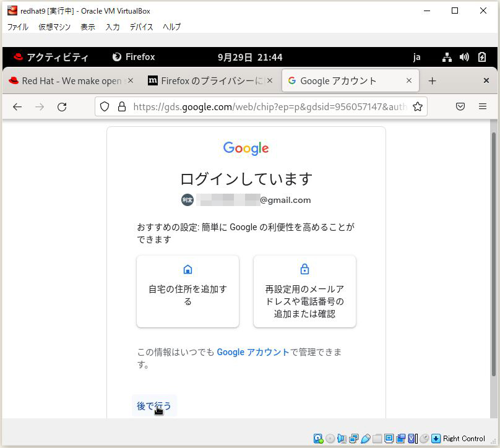Image resolution: width=500 pixels, height=448 pixels.
Task: Click the URL address bar
Action: pyautogui.click(x=261, y=106)
